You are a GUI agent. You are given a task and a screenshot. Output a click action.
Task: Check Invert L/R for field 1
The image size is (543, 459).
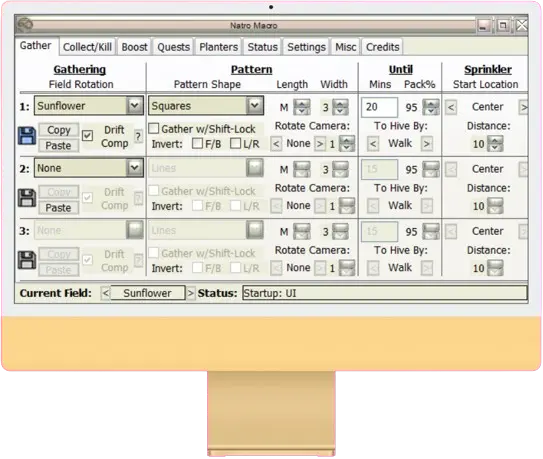click(x=235, y=143)
